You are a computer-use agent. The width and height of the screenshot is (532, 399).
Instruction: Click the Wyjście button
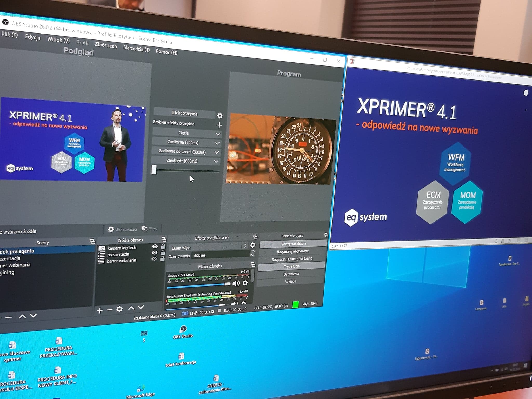(290, 281)
